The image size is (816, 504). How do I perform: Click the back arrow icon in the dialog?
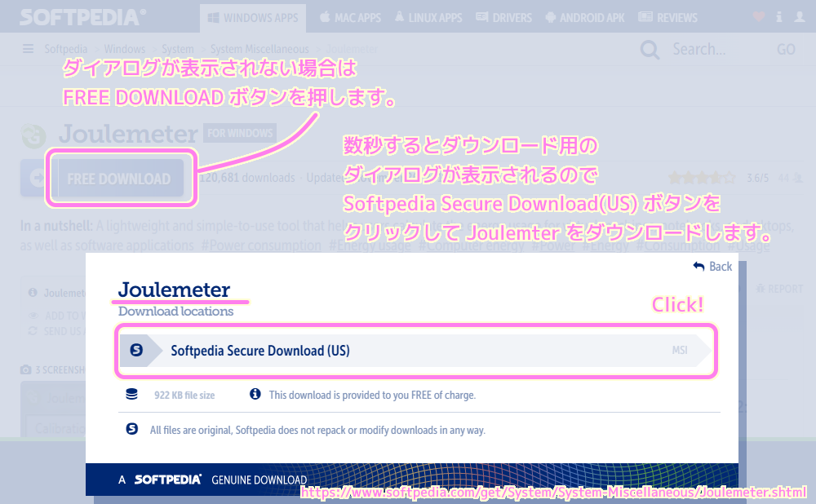698,266
